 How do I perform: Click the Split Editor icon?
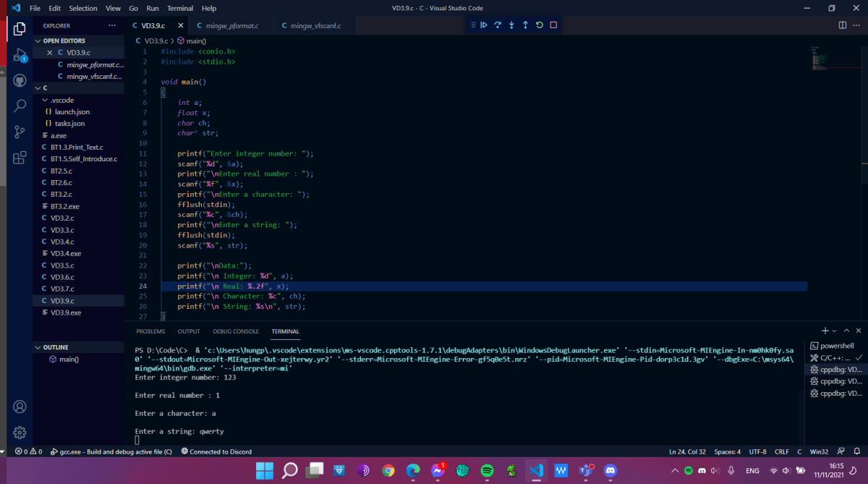point(841,24)
